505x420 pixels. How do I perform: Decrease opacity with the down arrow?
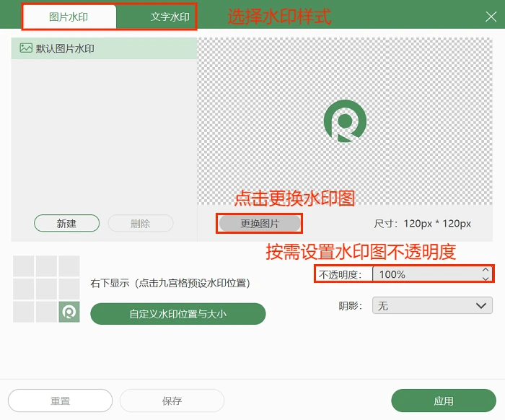point(486,279)
